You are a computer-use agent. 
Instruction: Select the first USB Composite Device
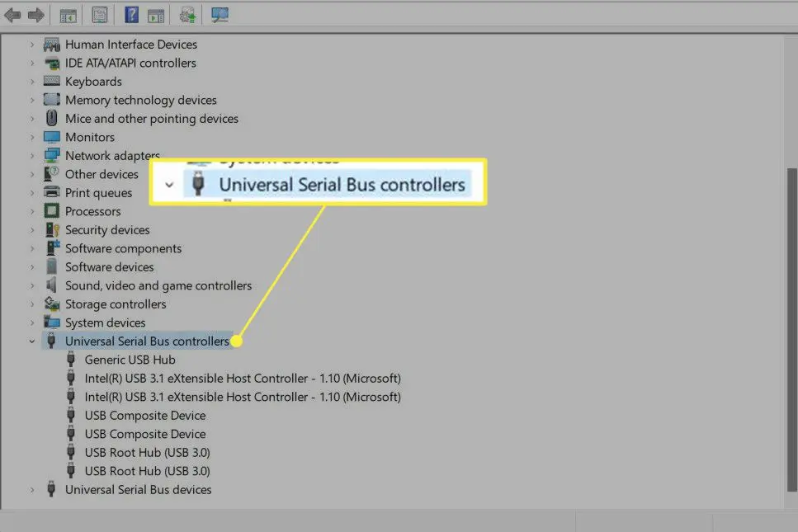click(x=145, y=416)
